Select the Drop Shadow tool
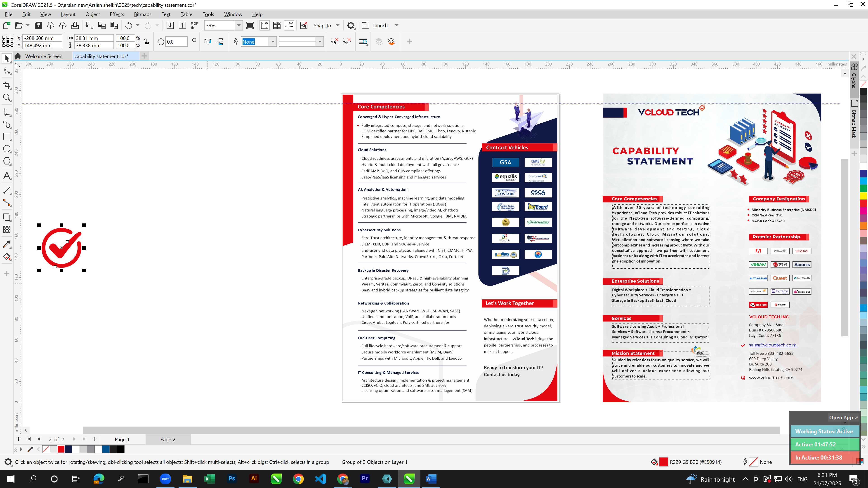 point(7,217)
